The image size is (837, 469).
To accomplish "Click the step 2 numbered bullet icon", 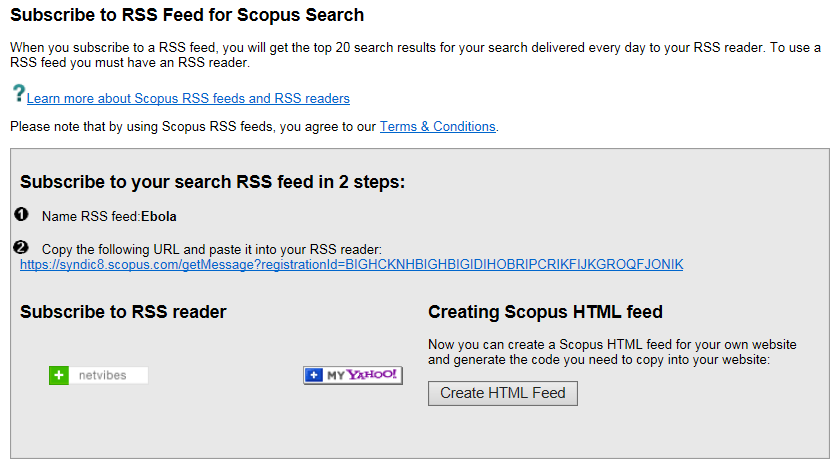I will click(23, 247).
